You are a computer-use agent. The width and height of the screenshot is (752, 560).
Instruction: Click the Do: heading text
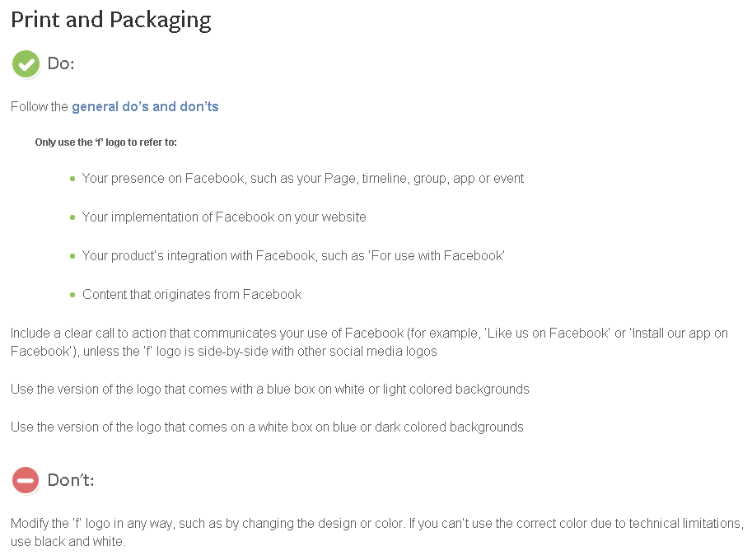61,63
